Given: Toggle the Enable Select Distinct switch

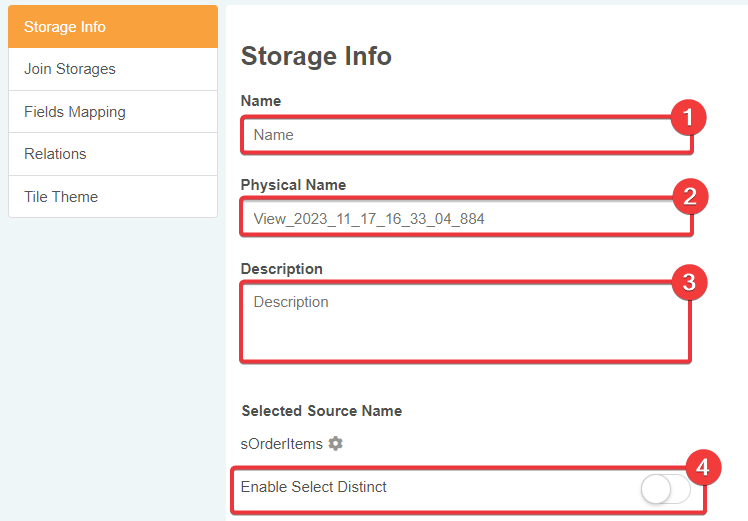Looking at the screenshot, I should 665,489.
